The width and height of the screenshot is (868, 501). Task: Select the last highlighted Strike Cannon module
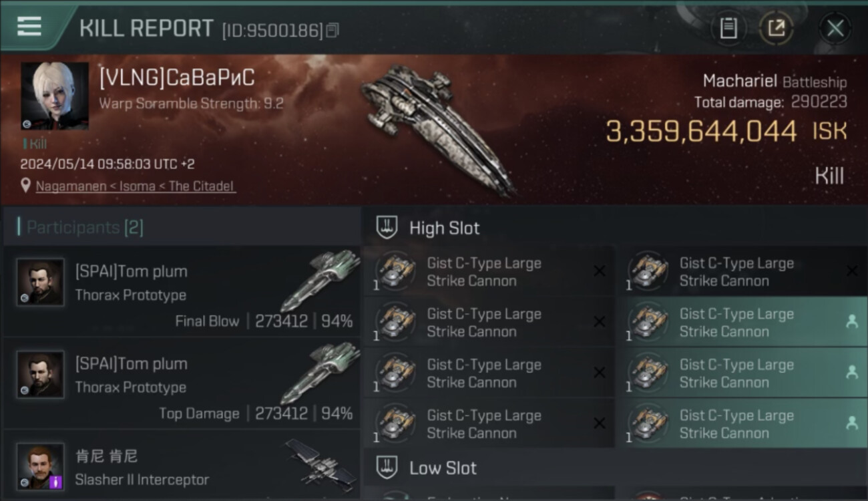[x=742, y=424]
